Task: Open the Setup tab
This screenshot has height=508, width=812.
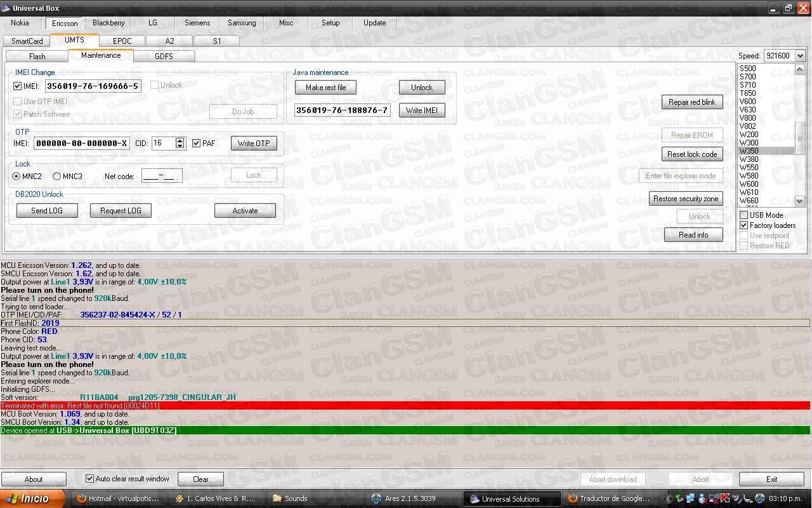Action: (x=331, y=22)
